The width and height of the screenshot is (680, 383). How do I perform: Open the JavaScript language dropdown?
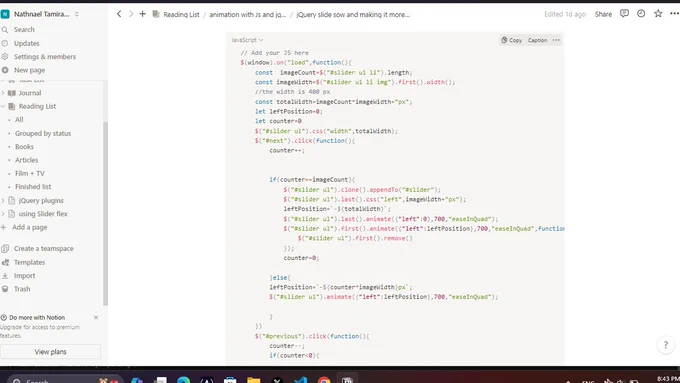247,40
